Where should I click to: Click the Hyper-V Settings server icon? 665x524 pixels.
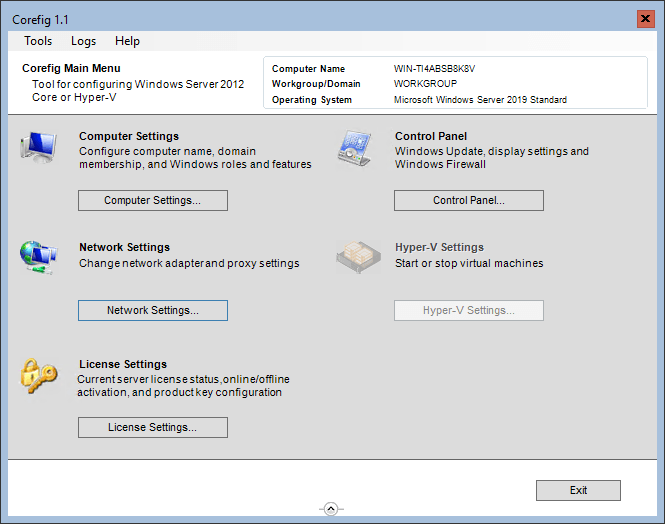point(358,257)
